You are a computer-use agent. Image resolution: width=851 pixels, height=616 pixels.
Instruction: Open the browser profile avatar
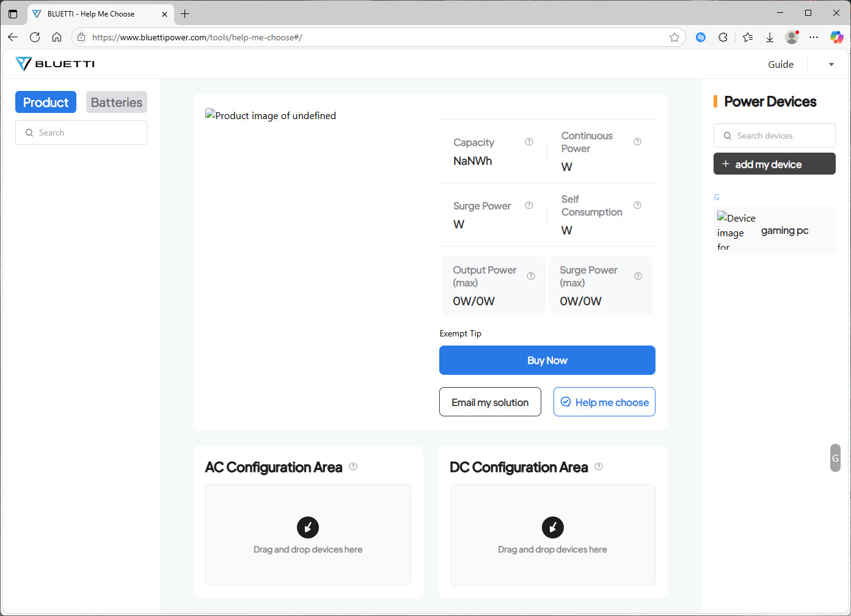click(x=792, y=37)
